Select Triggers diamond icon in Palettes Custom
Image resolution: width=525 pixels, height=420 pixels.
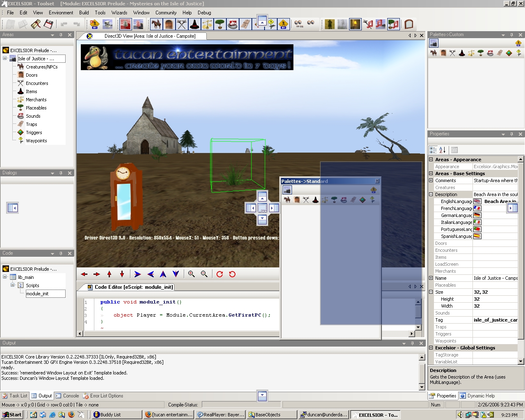(x=509, y=53)
